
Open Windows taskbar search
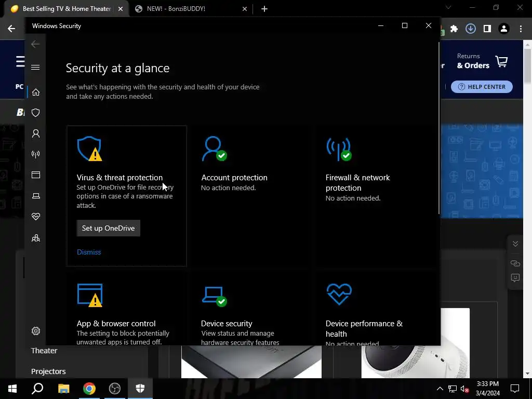tap(37, 389)
